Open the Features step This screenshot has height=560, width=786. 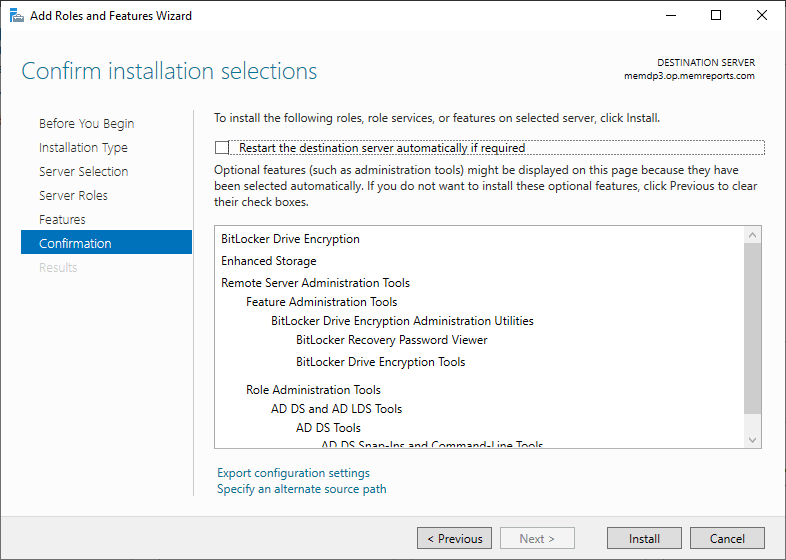coord(62,220)
